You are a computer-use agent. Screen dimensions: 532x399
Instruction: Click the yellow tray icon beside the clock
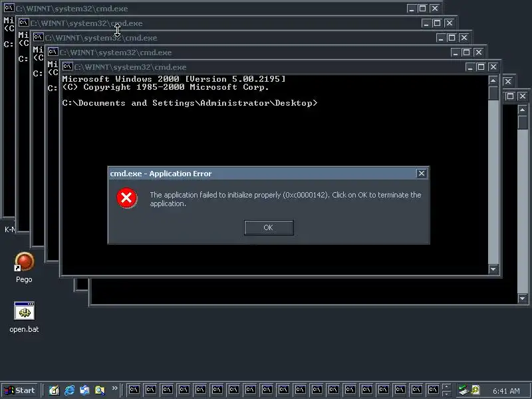tap(475, 390)
